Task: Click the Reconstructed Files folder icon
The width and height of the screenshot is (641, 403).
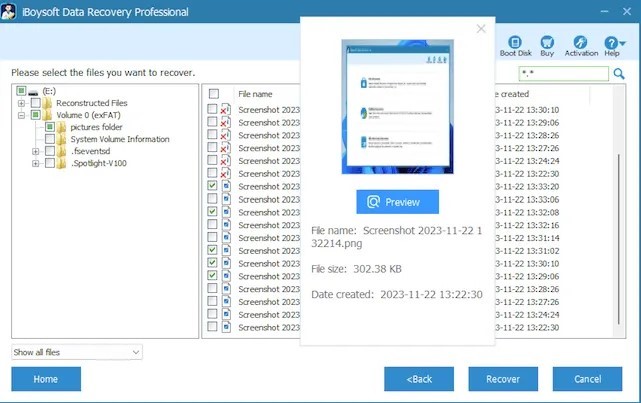Action: pyautogui.click(x=47, y=103)
